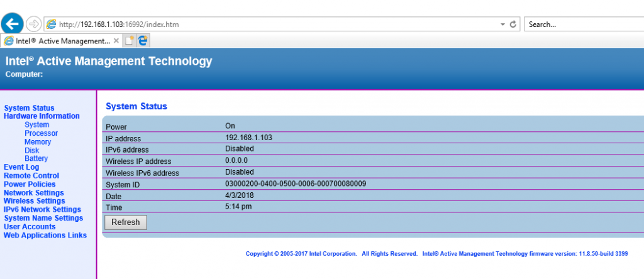Open the System hardware sublink

[36, 124]
